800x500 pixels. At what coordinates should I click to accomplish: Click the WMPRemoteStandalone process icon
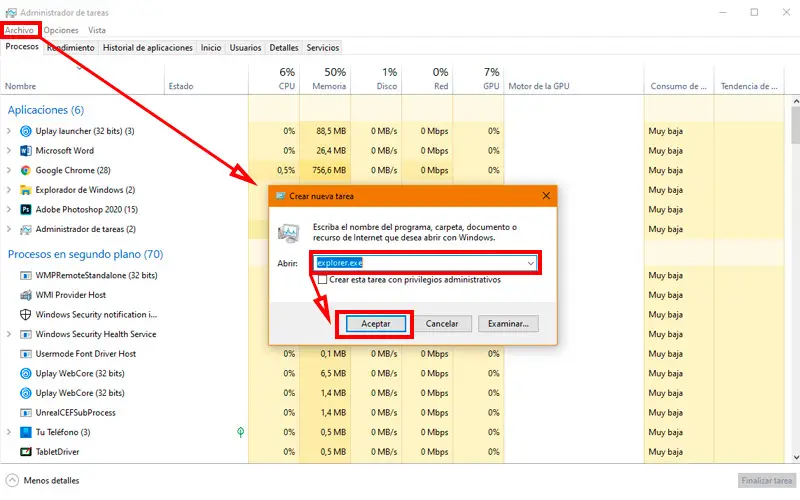pos(26,276)
